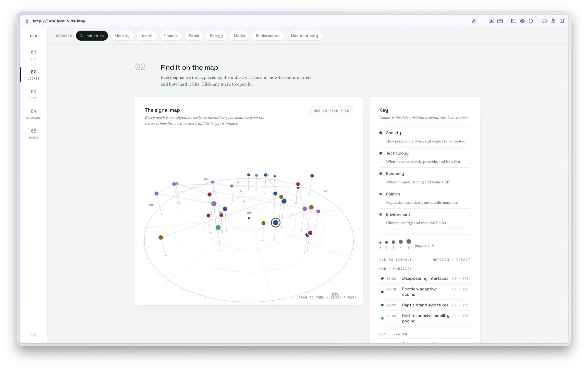This screenshot has width=588, height=369.
Task: Click the black NOW centre dot
Action: click(x=249, y=218)
